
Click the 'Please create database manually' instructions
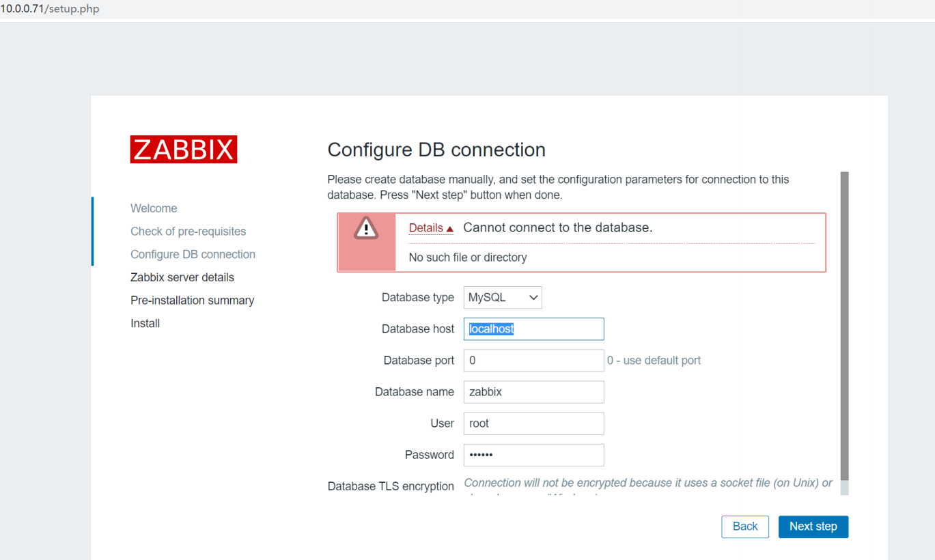click(x=558, y=187)
